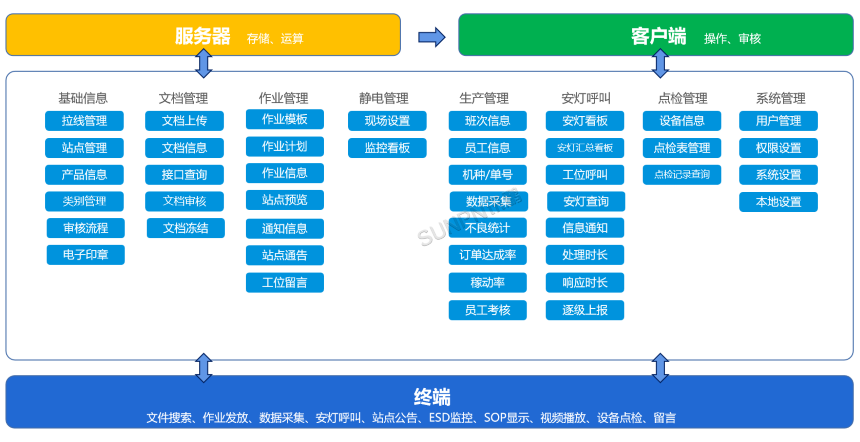
Task: Select the 作业管理 heading
Action: (x=284, y=98)
